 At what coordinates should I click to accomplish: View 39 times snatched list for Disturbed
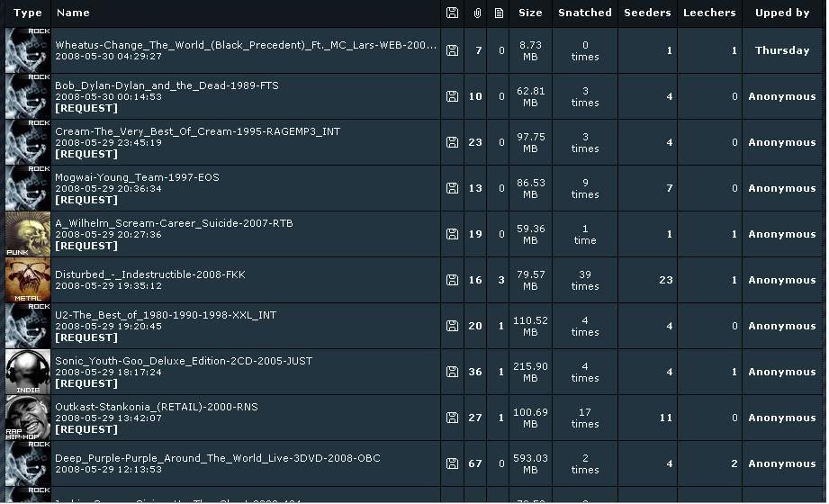[x=584, y=280]
